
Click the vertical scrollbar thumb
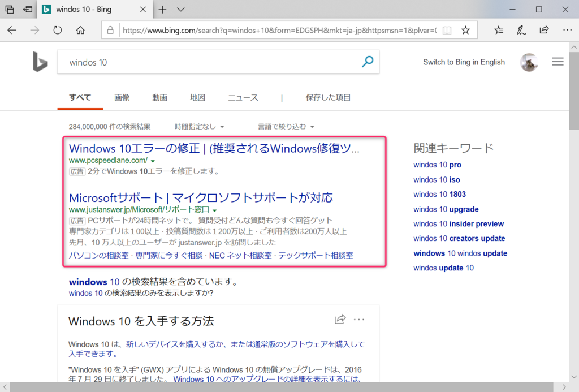point(574,91)
